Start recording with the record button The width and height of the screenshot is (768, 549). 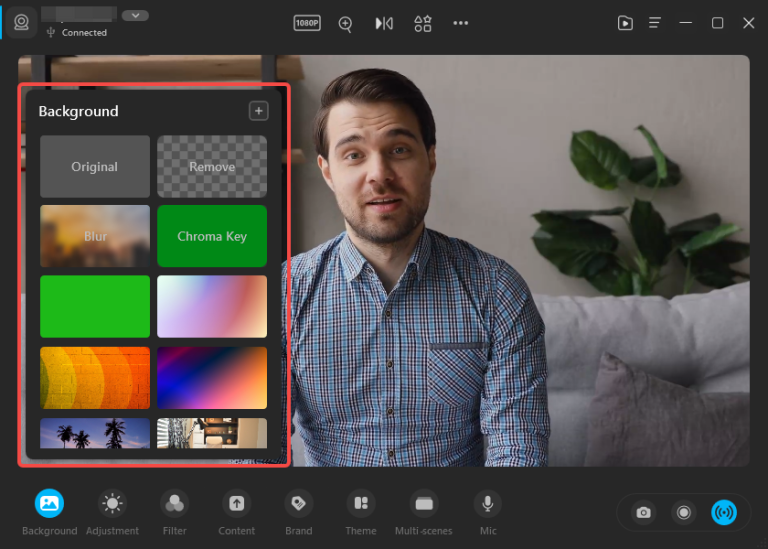(684, 513)
